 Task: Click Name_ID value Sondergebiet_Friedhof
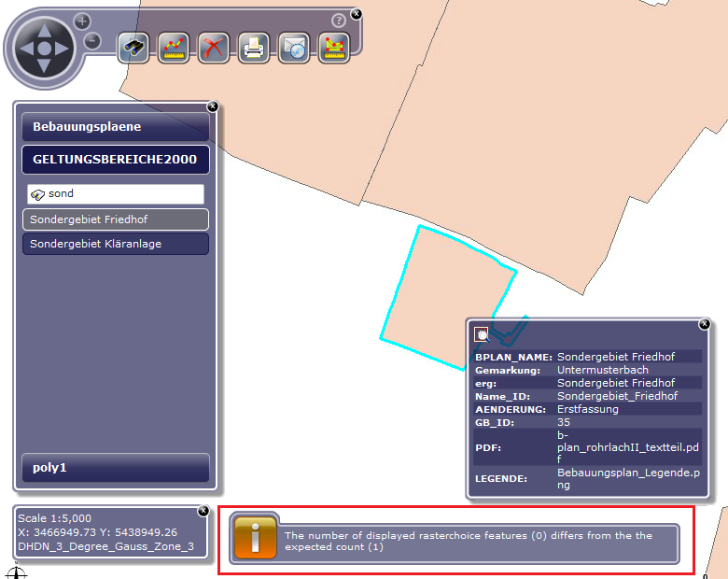coord(617,396)
